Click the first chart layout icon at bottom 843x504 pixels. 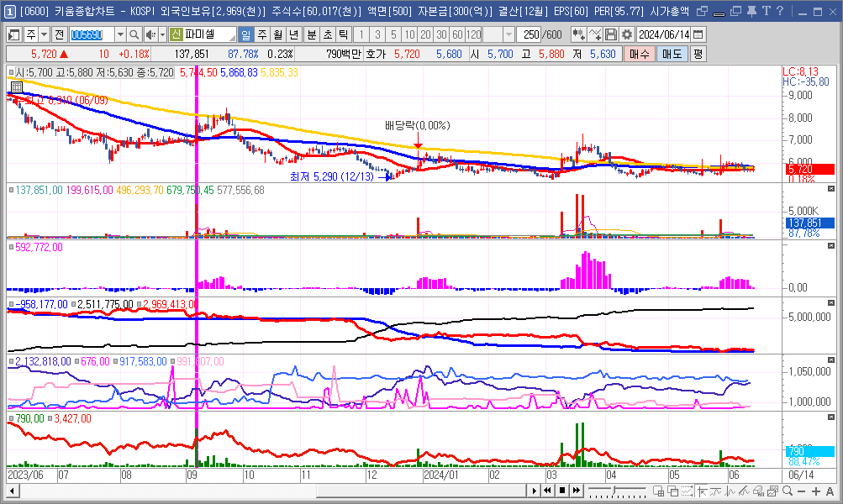659,491
